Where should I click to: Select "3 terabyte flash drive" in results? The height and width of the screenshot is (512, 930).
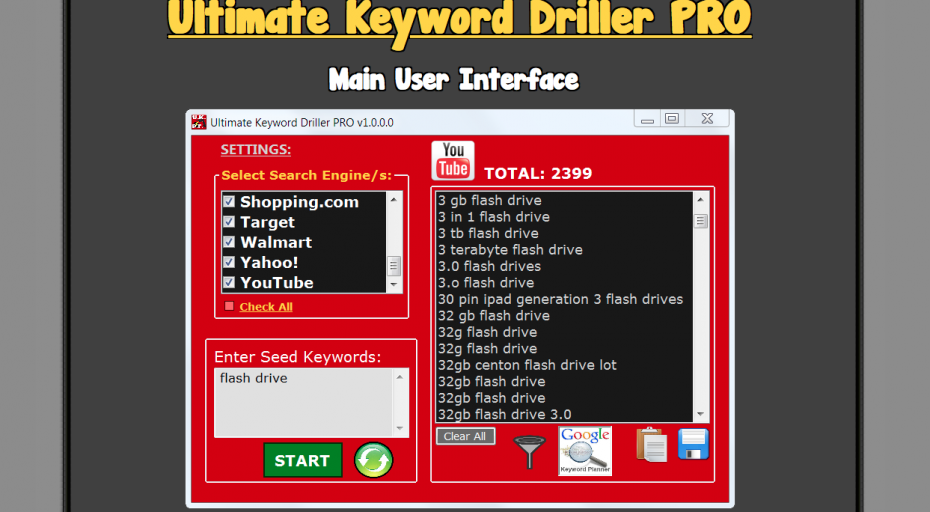(x=510, y=250)
